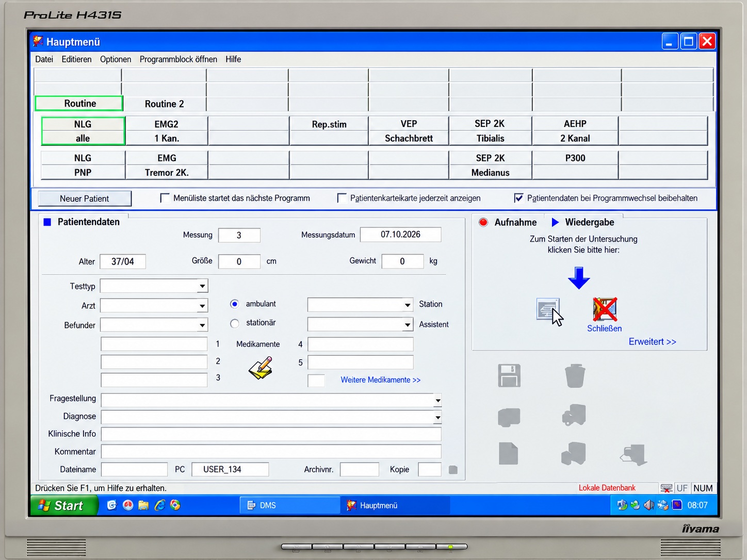Click the Neuer Patient button
747x560 pixels.
[85, 199]
